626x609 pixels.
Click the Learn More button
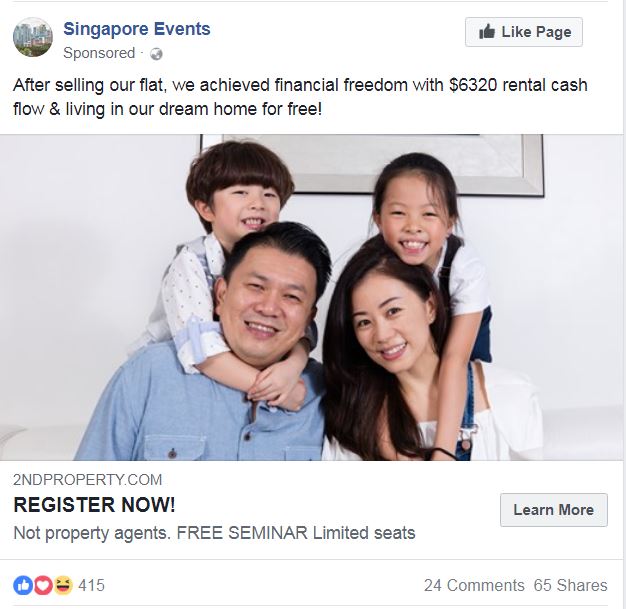coord(554,510)
